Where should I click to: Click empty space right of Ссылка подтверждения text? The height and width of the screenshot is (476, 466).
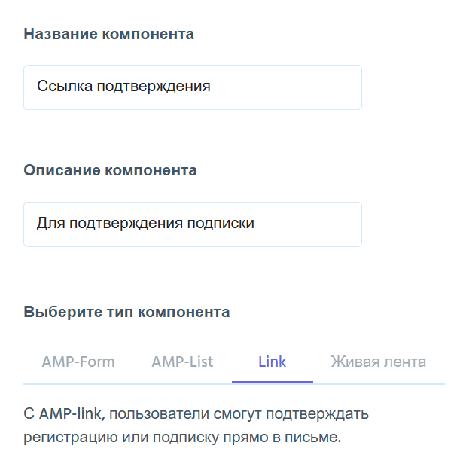(286, 87)
